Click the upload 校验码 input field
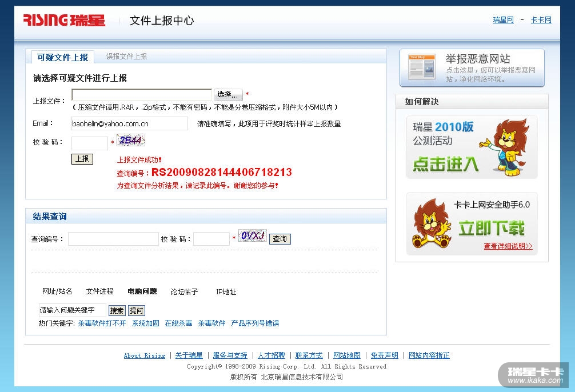Viewport: 575px width, 392px height. [x=90, y=143]
